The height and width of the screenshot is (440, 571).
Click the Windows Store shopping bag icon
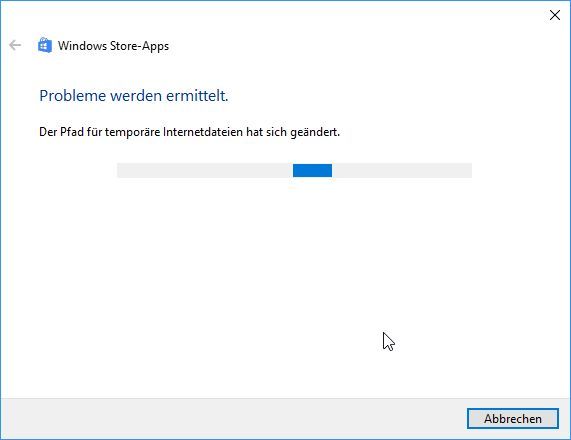[45, 46]
